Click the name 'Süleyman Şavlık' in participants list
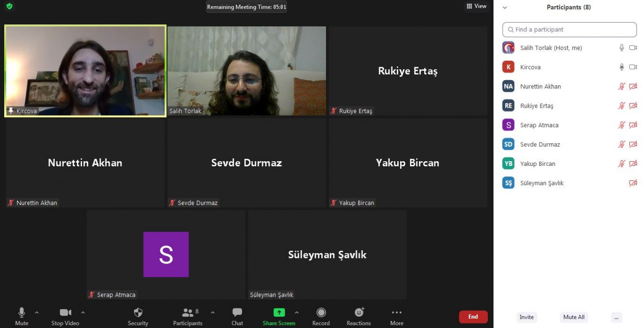 542,183
